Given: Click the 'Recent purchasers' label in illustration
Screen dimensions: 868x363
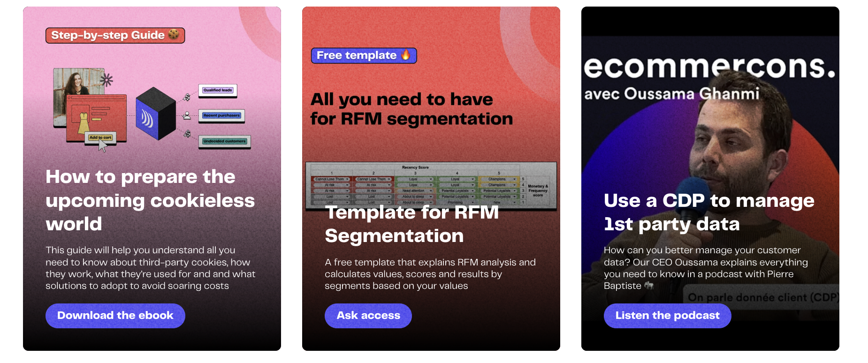Looking at the screenshot, I should [221, 115].
